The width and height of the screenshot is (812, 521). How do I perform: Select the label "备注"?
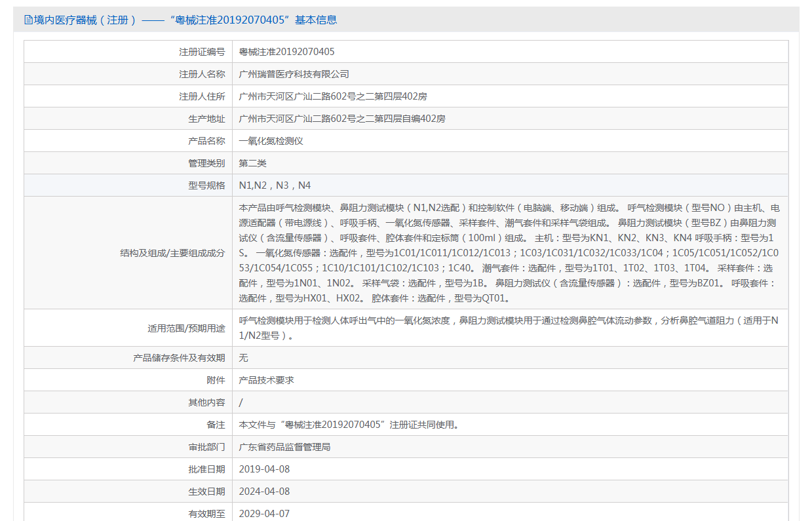coord(216,425)
